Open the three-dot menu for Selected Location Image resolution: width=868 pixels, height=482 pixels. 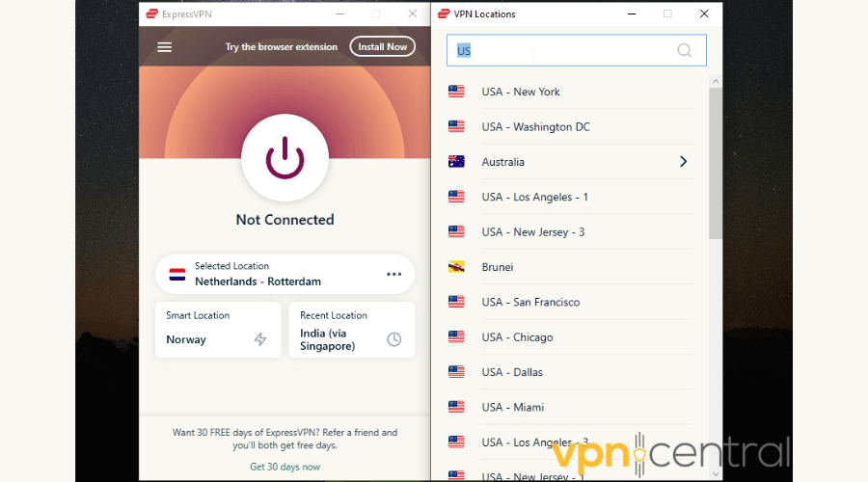tap(393, 275)
